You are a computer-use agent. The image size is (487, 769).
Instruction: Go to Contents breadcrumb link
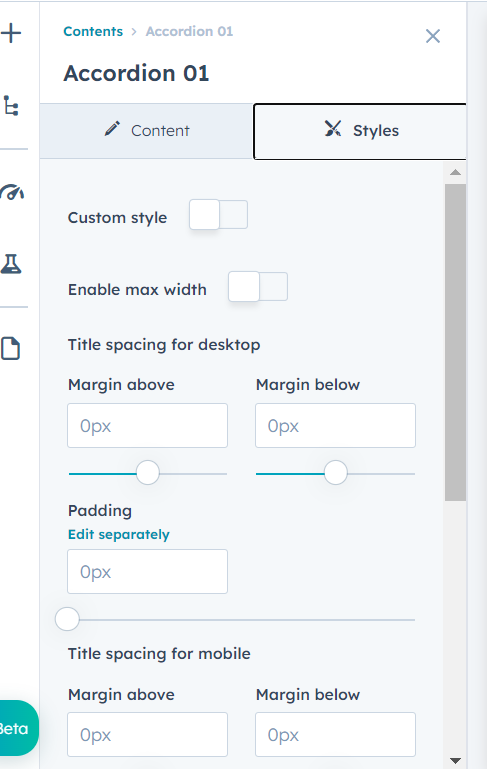pos(93,31)
